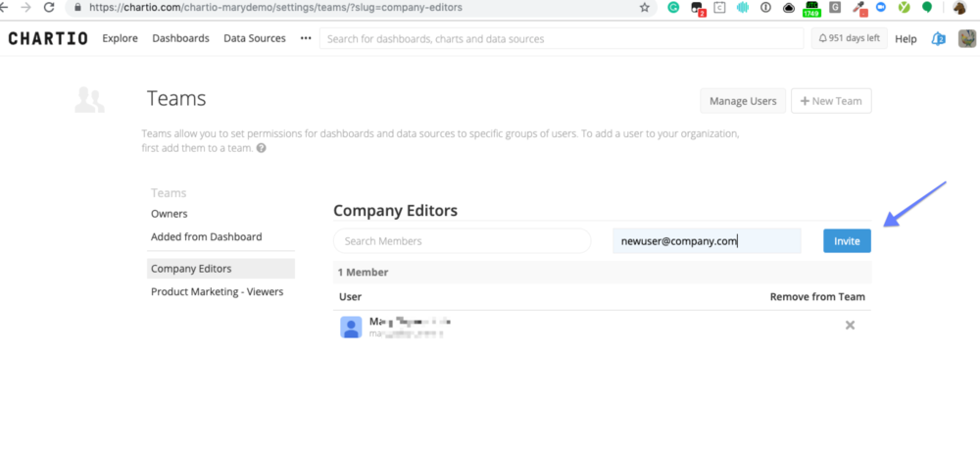
Task: Open the blue notifications bell icon
Action: point(938,39)
